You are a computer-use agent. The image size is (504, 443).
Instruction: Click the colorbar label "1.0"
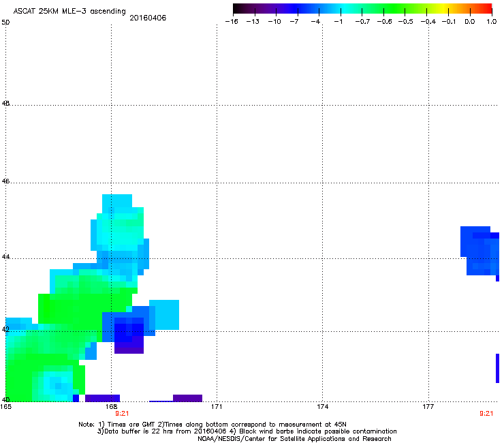(492, 22)
